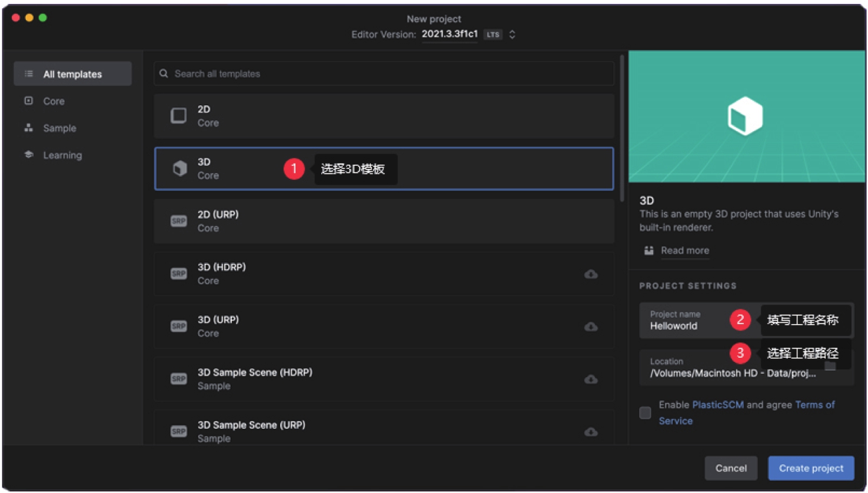The width and height of the screenshot is (868, 493).
Task: Click the SRP icon of 2D (URP)
Action: pyautogui.click(x=178, y=221)
